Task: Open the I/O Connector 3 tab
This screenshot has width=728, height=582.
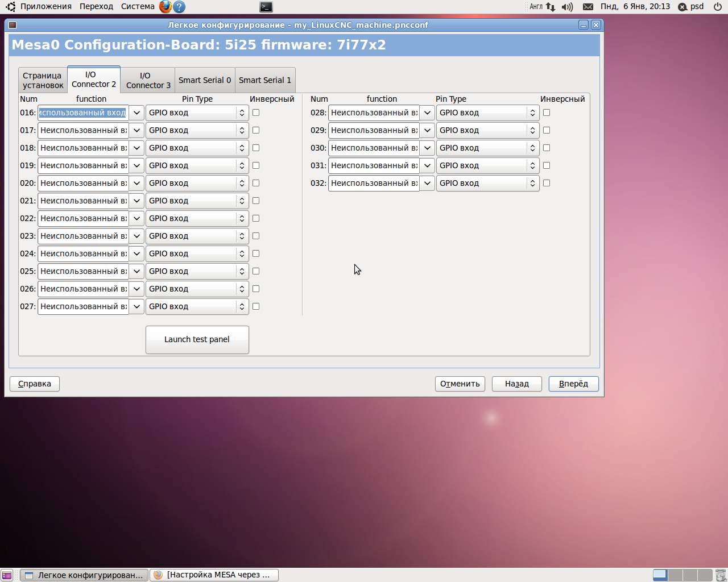Action: click(x=148, y=80)
